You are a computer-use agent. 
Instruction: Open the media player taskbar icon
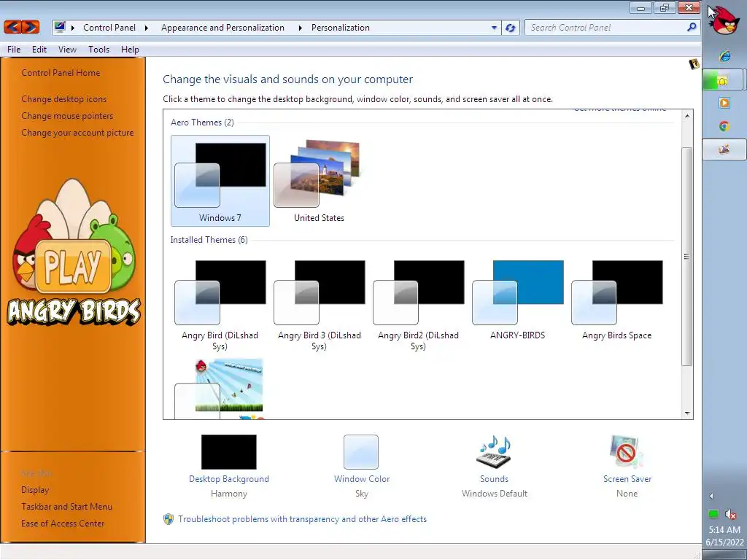coord(724,102)
